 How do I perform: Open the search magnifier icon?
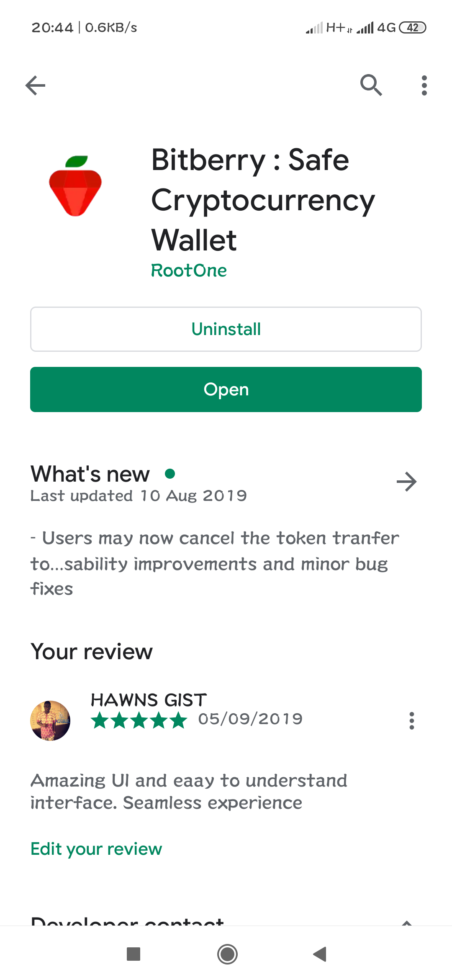(x=371, y=85)
